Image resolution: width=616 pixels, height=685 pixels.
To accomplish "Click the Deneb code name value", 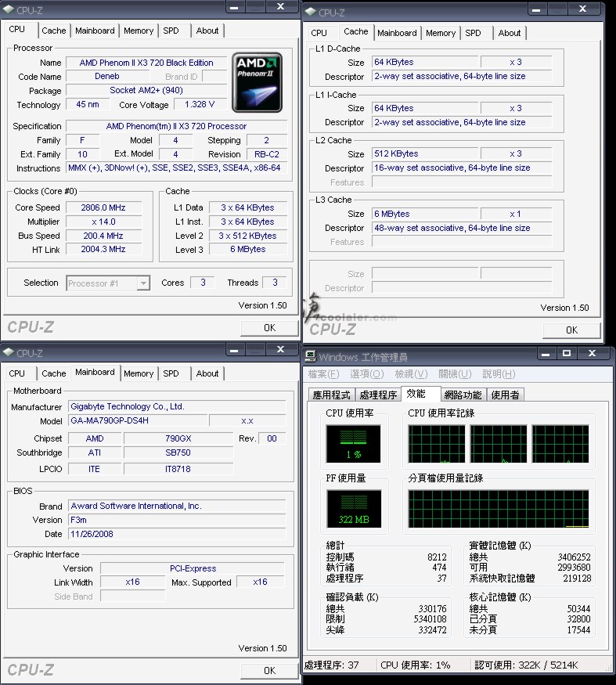I will (x=107, y=76).
